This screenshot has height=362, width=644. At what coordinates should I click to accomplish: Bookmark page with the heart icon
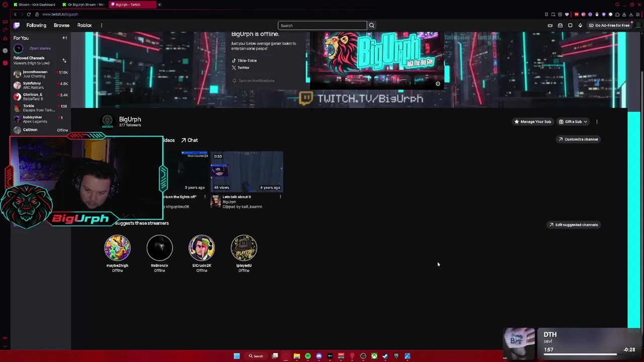point(567,14)
